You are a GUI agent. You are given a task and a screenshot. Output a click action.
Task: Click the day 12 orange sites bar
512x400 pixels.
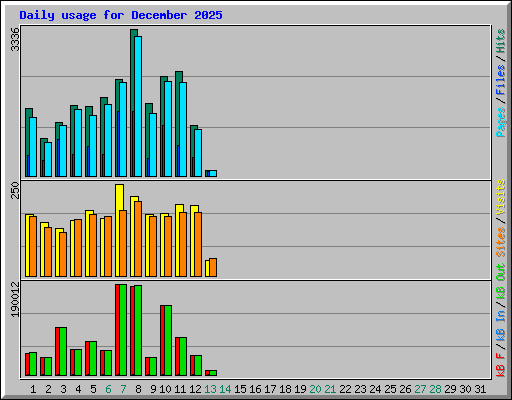[198, 244]
